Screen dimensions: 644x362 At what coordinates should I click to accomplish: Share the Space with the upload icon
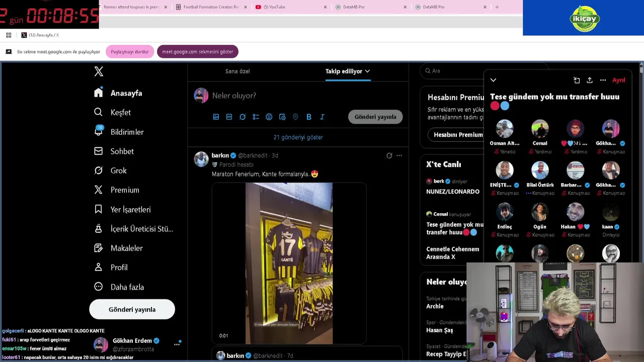tap(590, 80)
